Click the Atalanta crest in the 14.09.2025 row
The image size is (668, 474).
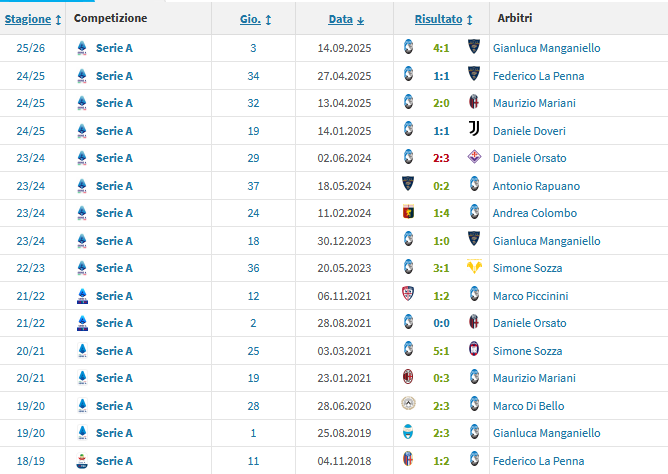pos(408,48)
